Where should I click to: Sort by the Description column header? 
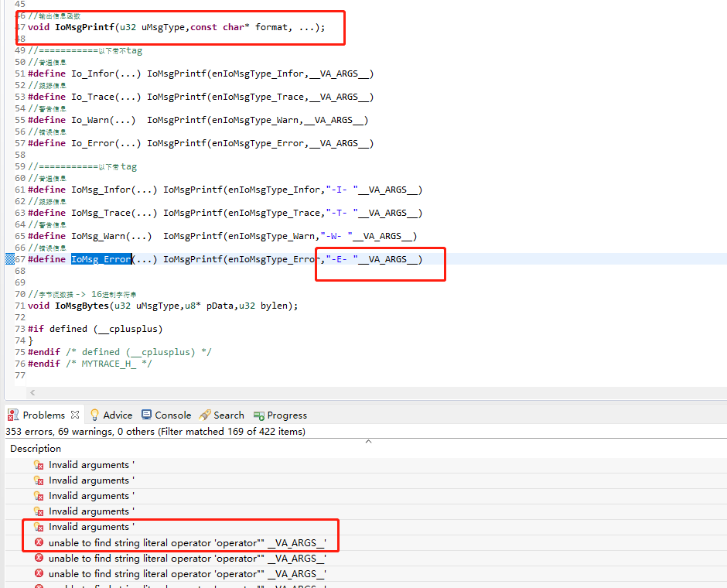(36, 449)
